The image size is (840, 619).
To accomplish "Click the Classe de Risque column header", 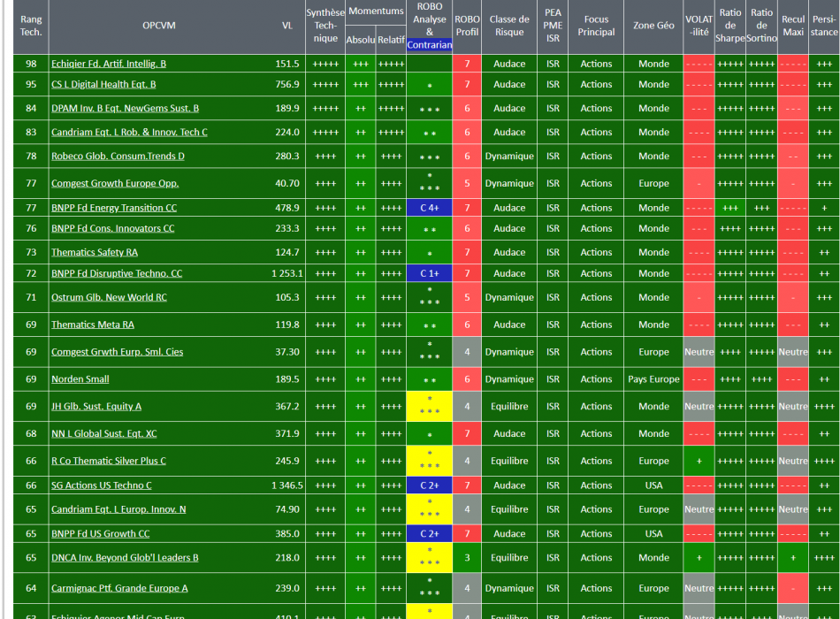I will (509, 26).
